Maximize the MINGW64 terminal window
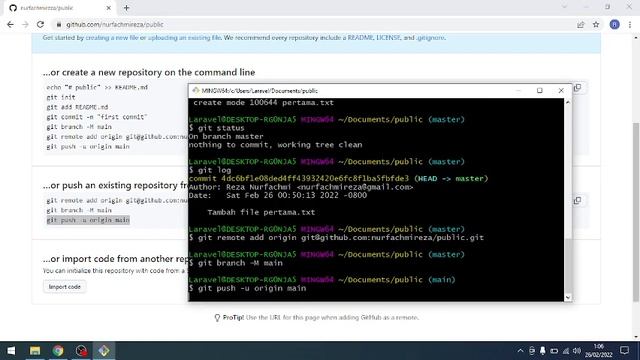 pyautogui.click(x=540, y=91)
